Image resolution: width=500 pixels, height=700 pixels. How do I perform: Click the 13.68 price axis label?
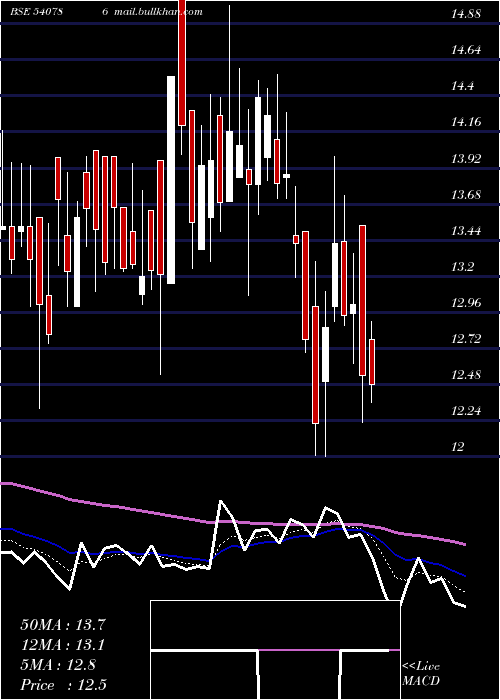click(x=466, y=195)
